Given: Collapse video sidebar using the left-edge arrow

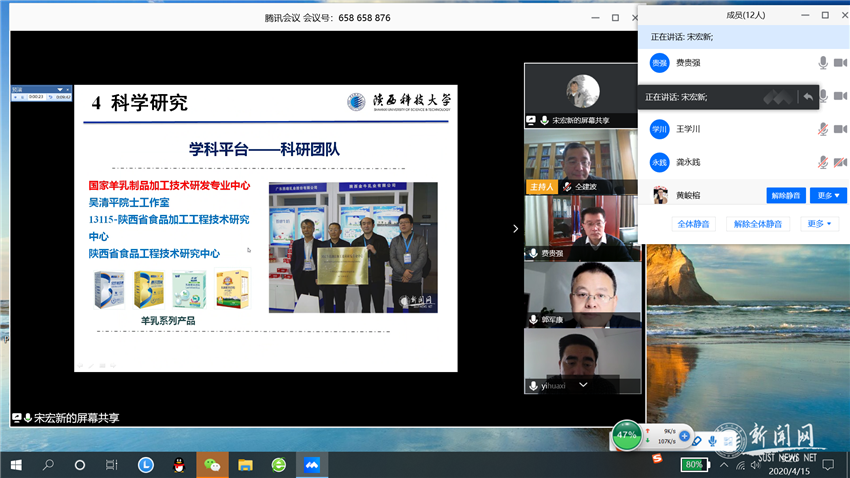Looking at the screenshot, I should (x=516, y=228).
